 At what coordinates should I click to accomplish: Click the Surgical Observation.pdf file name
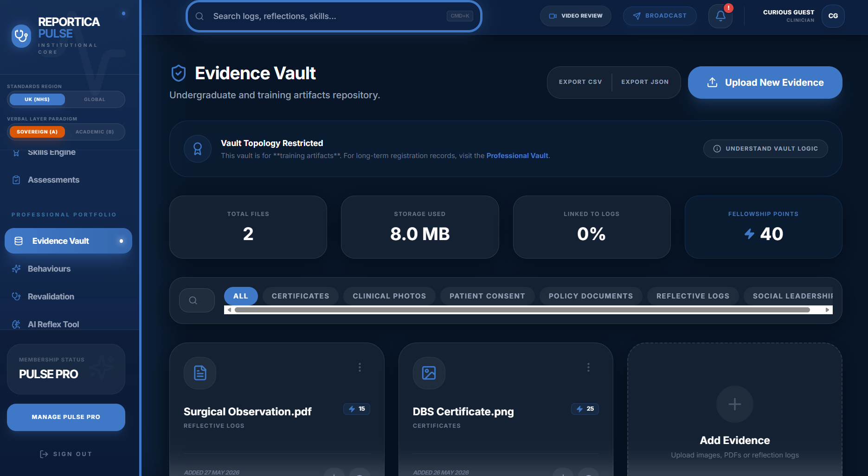247,412
